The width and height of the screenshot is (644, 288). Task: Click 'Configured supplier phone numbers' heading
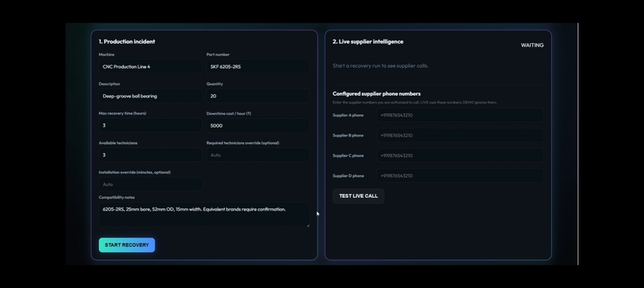click(376, 93)
